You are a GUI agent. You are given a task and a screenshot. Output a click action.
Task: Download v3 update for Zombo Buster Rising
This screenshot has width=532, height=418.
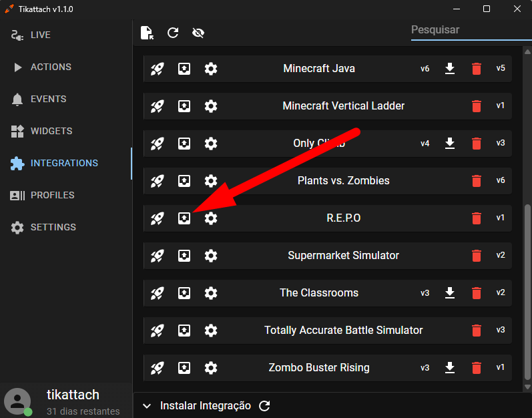pos(450,367)
